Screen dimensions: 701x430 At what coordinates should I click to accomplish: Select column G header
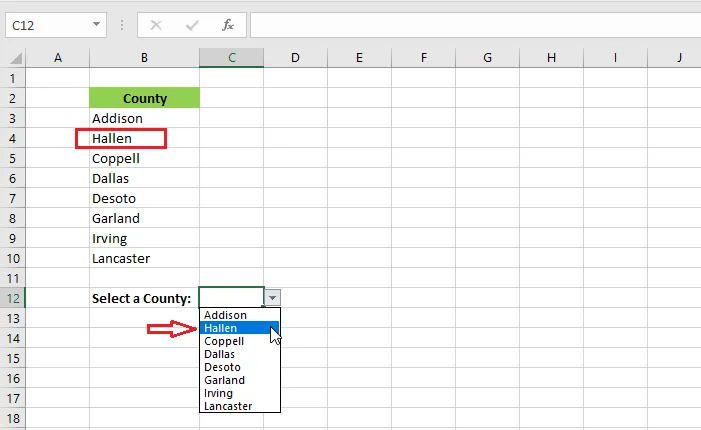tap(487, 58)
